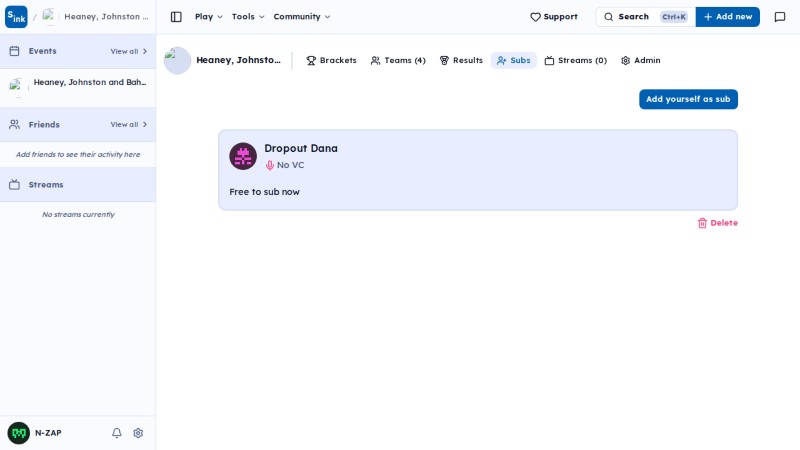The height and width of the screenshot is (450, 800).
Task: Open notifications bell icon
Action: tap(117, 433)
